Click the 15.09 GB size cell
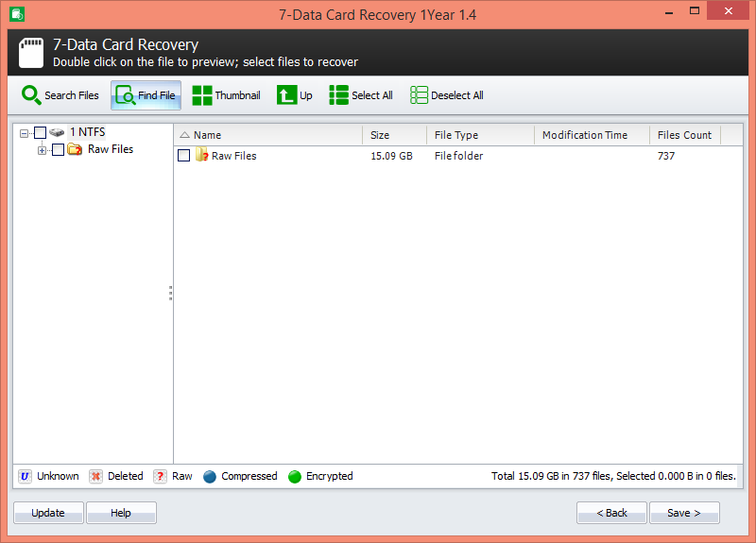Screen dimensions: 756x543 [x=391, y=156]
